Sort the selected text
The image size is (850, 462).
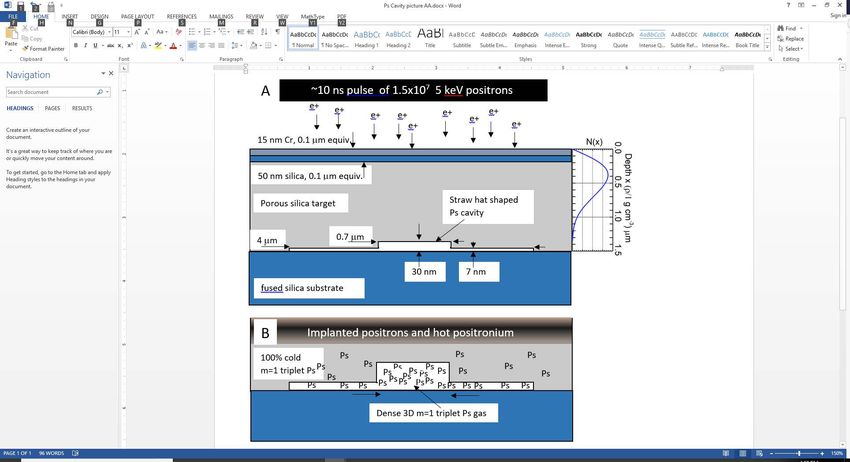(264, 32)
